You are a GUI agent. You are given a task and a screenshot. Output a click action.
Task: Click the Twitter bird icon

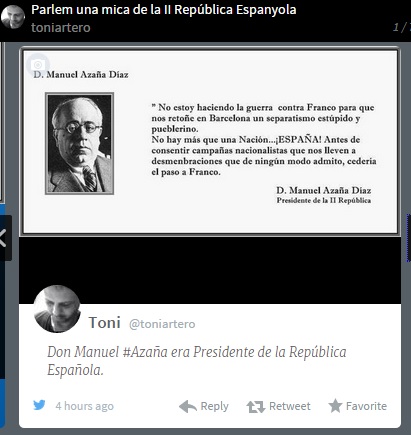(39, 405)
